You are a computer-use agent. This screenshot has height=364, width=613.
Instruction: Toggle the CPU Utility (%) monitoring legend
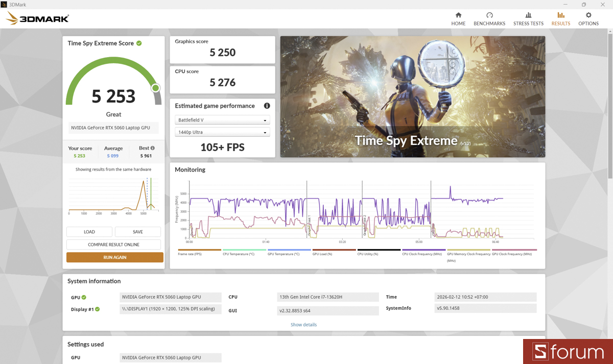(x=379, y=252)
